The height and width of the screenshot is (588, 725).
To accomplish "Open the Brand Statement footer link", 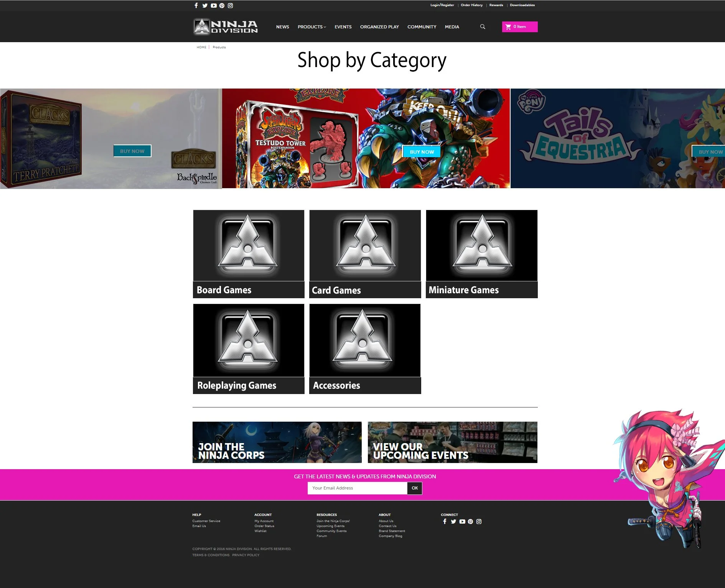I will pyautogui.click(x=392, y=531).
